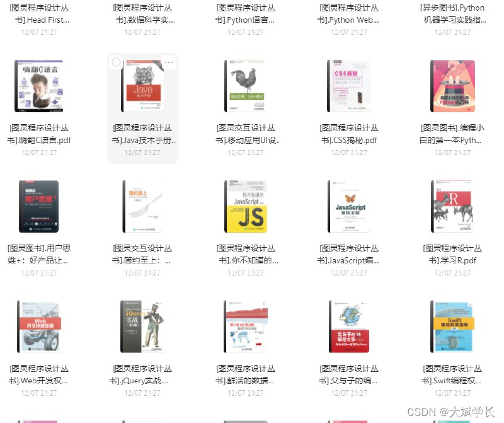
Task: Open the 嗨翻C语言 book cover
Action: 39,86
